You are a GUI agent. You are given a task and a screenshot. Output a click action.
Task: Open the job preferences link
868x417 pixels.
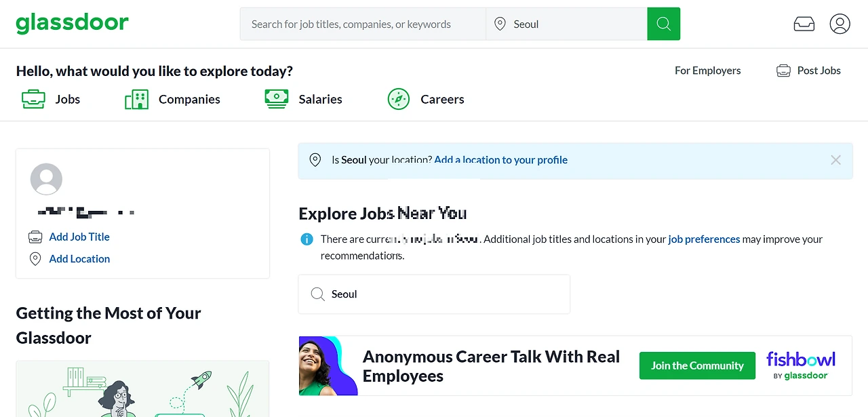[x=704, y=239]
